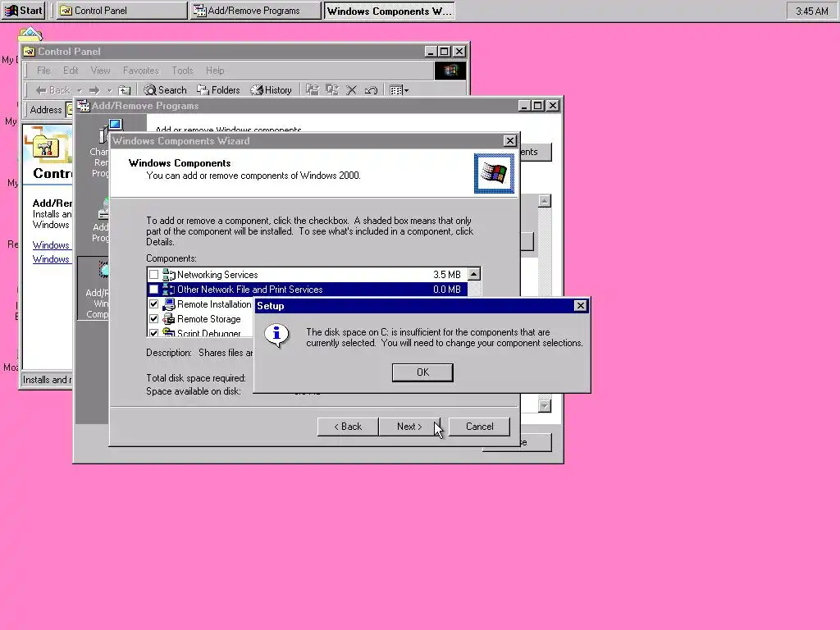The width and height of the screenshot is (840, 630).
Task: Click the Copy To icon in toolbar
Action: click(x=332, y=90)
